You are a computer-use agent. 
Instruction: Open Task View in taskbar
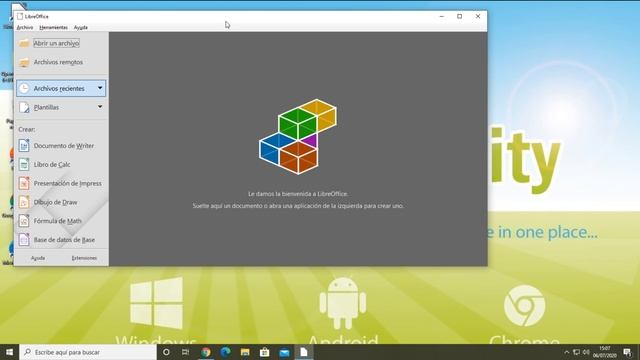point(186,352)
